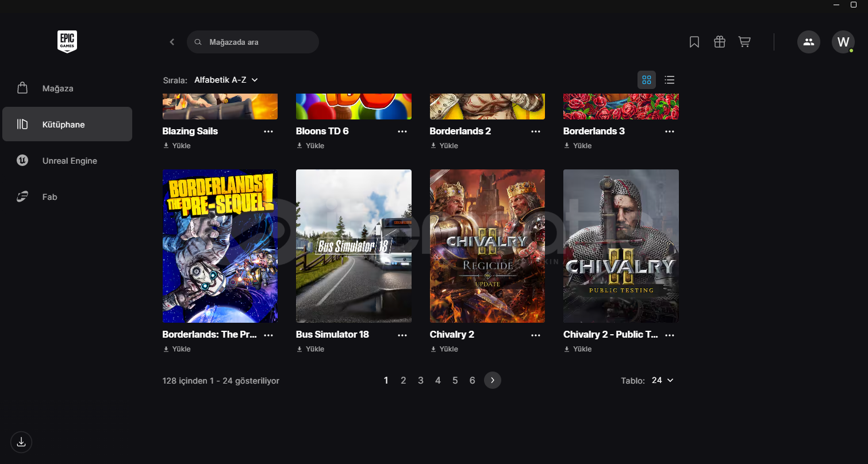Open the Chivalry 2 Public Testing cover art
This screenshot has width=868, height=464.
pyautogui.click(x=621, y=246)
